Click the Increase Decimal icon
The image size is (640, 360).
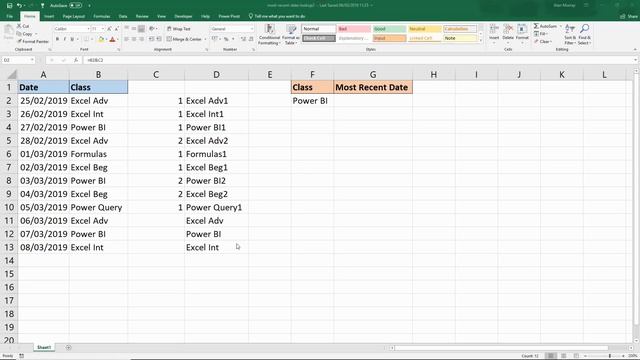[x=243, y=39]
